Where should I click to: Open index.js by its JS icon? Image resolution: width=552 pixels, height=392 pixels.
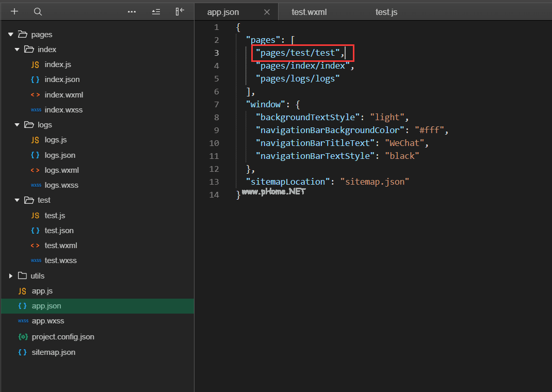(35, 64)
